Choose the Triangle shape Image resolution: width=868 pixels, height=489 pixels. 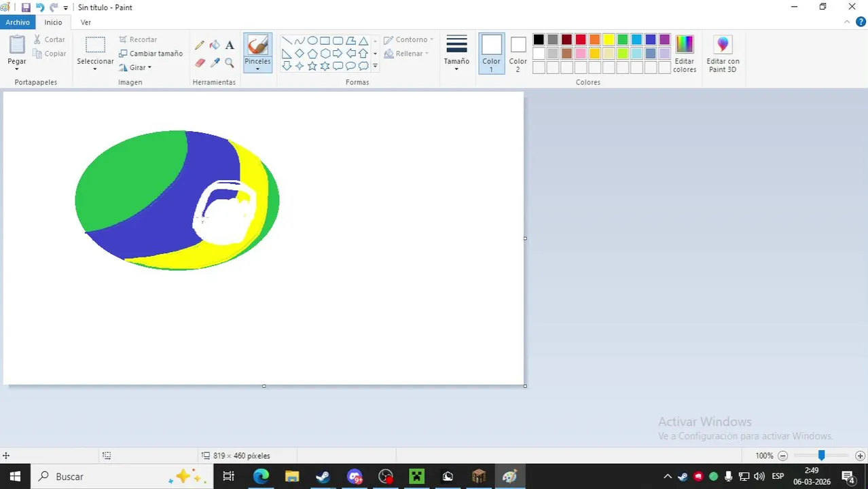[363, 41]
